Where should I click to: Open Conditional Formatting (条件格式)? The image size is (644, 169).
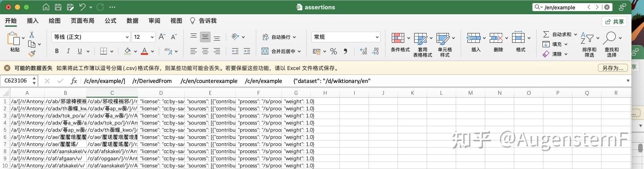(400, 44)
